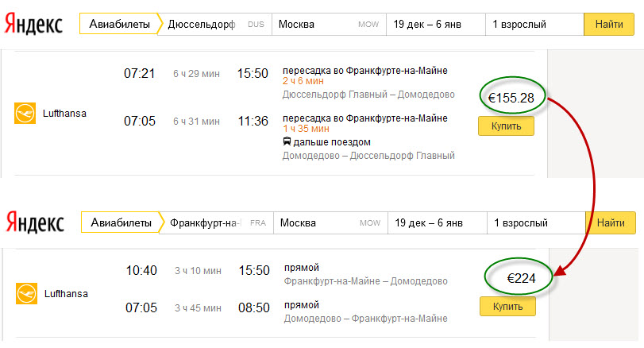Edit the bottom Москва MOW destination field
This screenshot has width=644, height=348.
click(x=330, y=222)
